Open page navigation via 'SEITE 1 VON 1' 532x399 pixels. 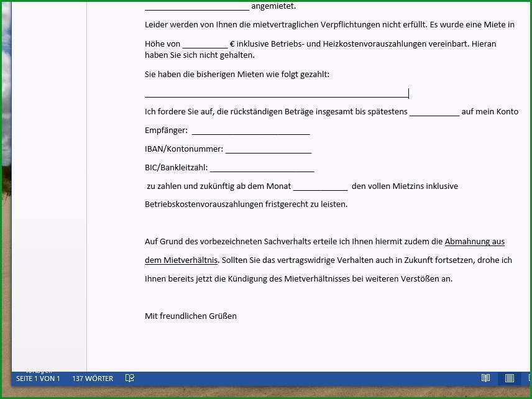[38, 378]
